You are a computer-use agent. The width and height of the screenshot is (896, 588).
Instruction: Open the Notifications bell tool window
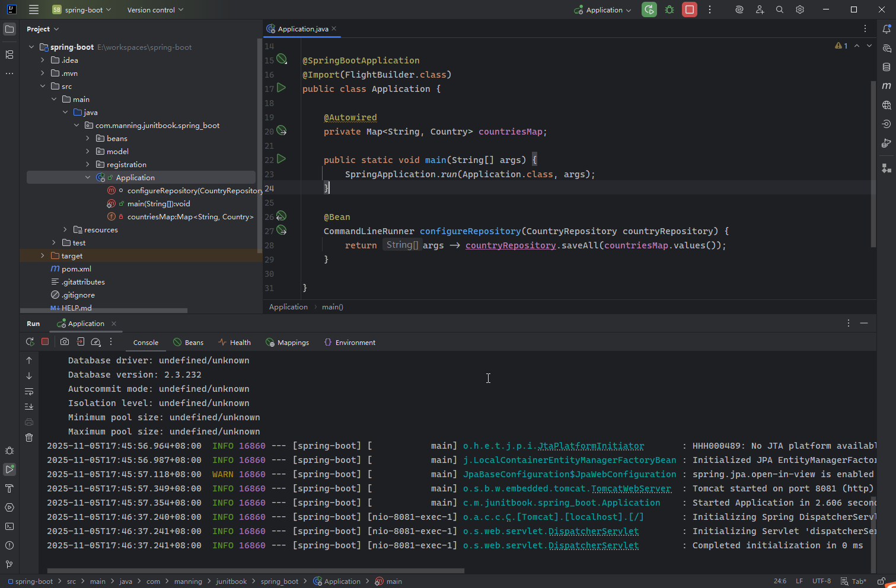tap(887, 29)
